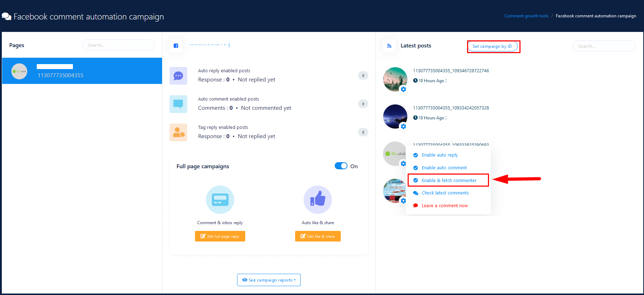Image resolution: width=644 pixels, height=295 pixels.
Task: Open gear settings on the second latest post
Action: 403,126
